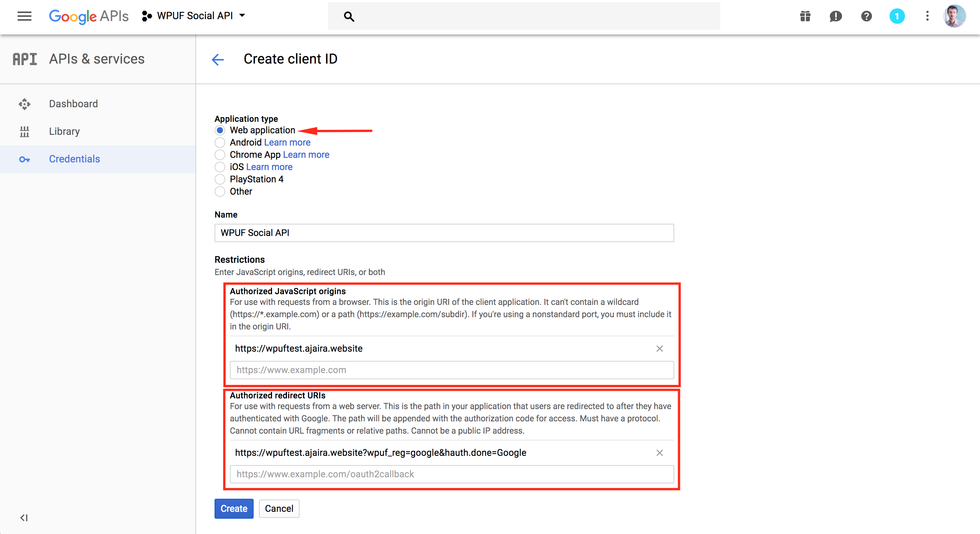
Task: Select Chrome App application type
Action: 220,155
